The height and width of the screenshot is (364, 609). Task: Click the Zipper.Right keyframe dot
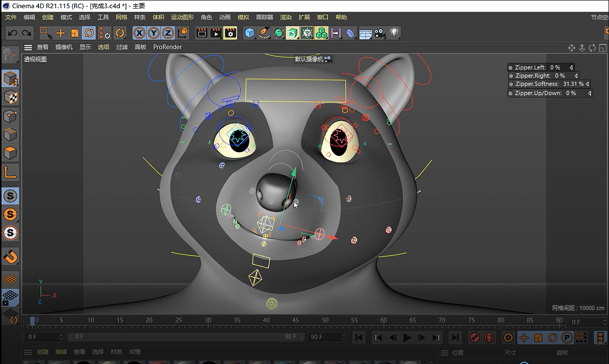(511, 76)
